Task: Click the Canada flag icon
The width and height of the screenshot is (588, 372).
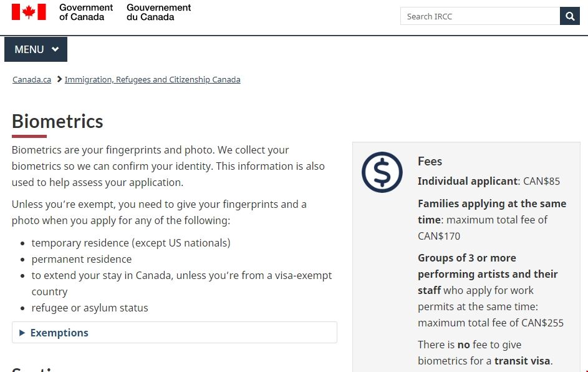Action: (x=29, y=12)
